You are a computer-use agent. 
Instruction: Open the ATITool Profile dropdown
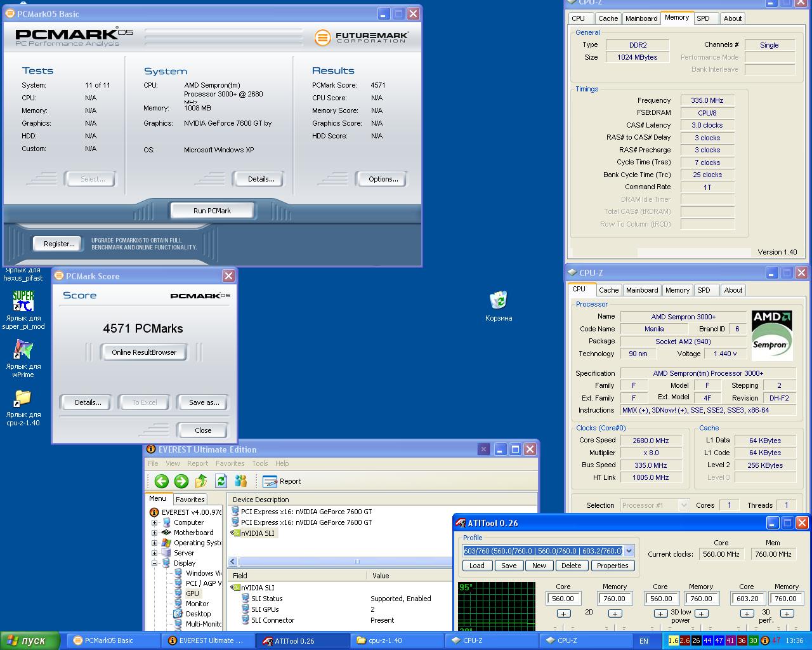(x=629, y=550)
